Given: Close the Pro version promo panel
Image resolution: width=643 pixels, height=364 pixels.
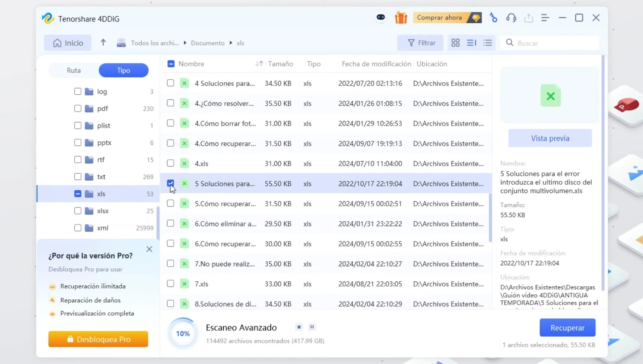Looking at the screenshot, I should click(x=149, y=249).
